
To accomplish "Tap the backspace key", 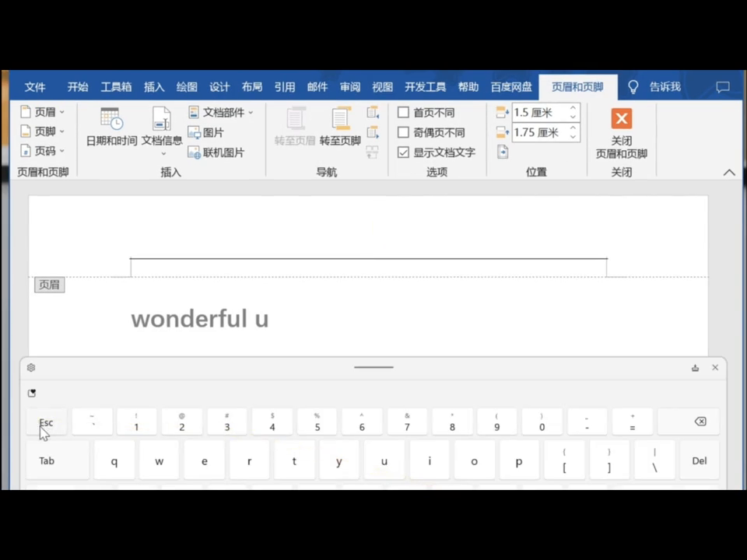I will (689, 422).
